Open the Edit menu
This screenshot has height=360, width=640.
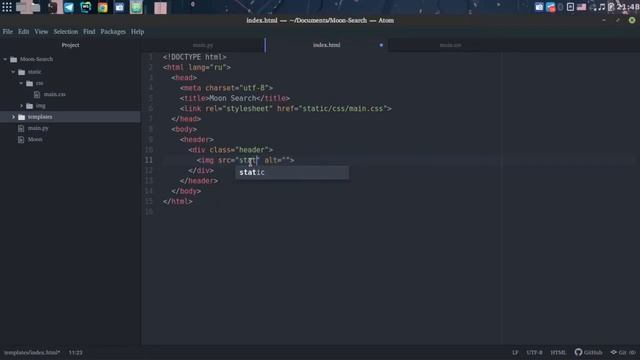[23, 31]
